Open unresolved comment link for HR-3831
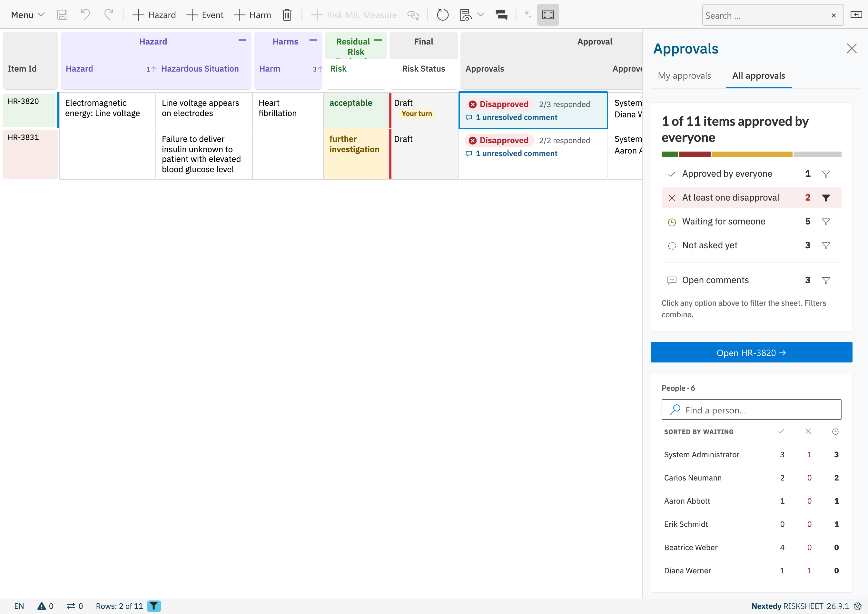 click(x=511, y=153)
